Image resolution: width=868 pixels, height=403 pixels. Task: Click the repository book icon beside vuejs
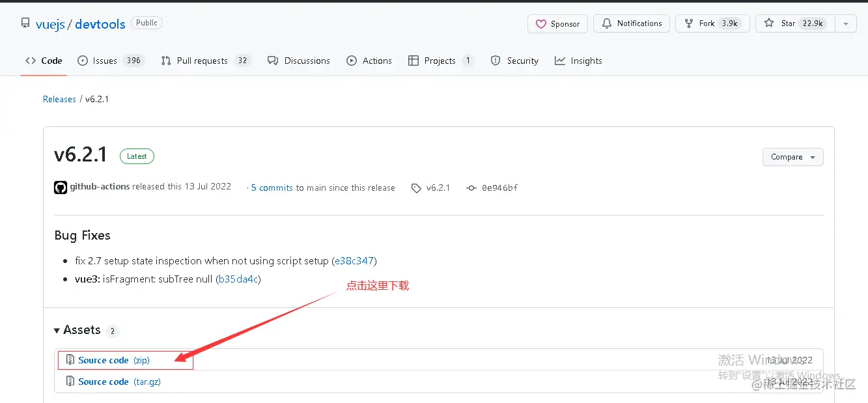pos(25,23)
